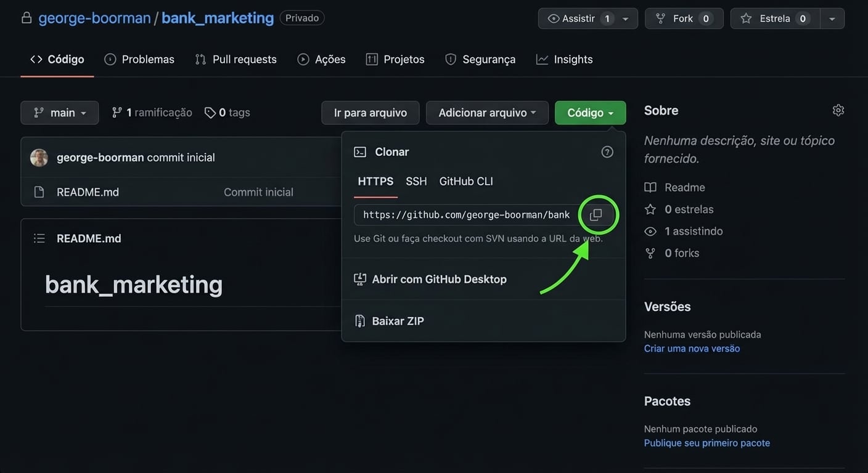The width and height of the screenshot is (868, 473).
Task: Click Versões sidebar heading
Action: (x=667, y=307)
